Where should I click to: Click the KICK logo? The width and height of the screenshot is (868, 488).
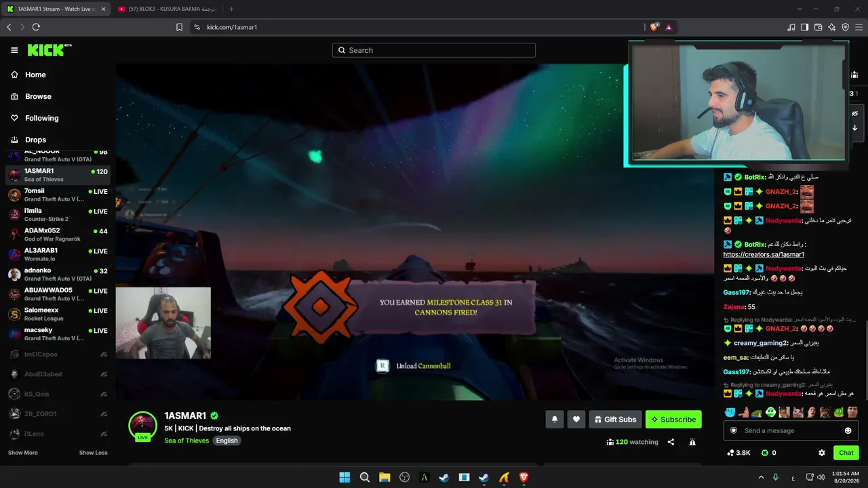tap(49, 50)
